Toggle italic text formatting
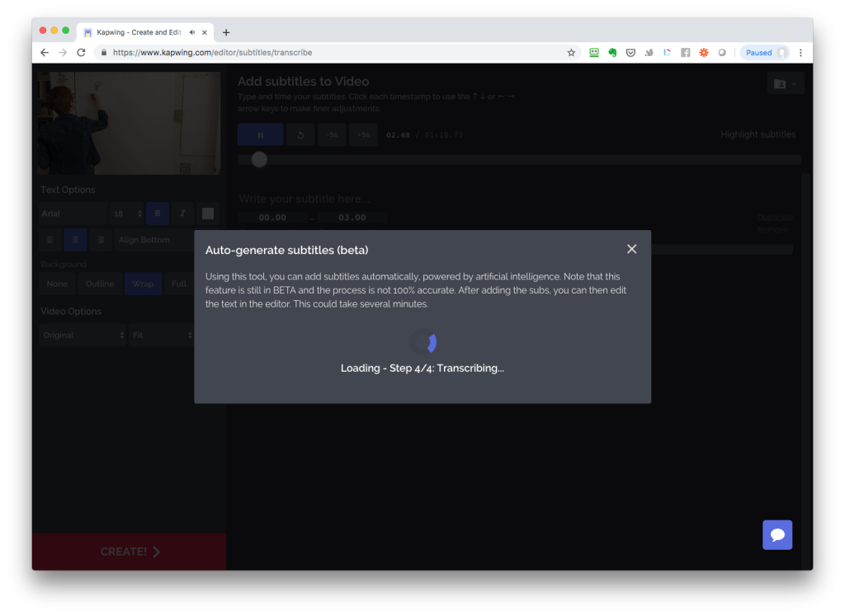The image size is (845, 616). click(182, 214)
